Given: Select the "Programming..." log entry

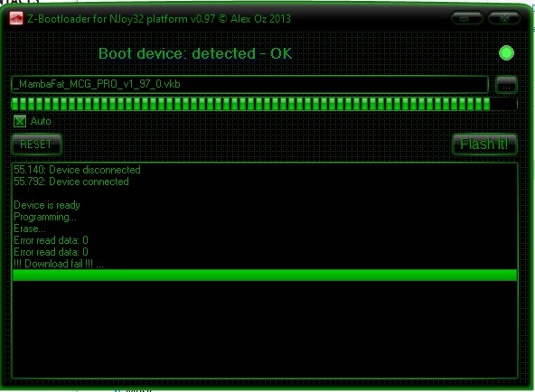Looking at the screenshot, I should coord(45,217).
